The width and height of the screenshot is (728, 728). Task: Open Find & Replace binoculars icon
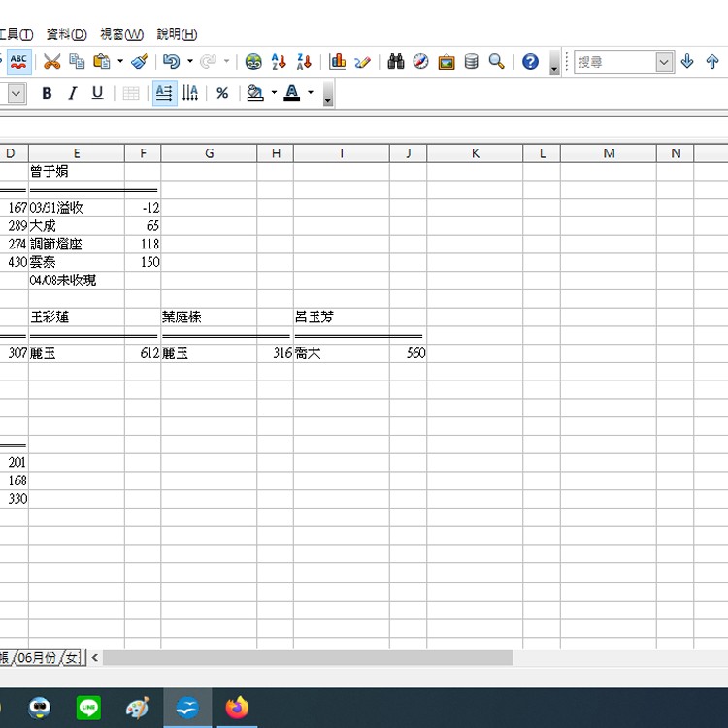click(396, 62)
